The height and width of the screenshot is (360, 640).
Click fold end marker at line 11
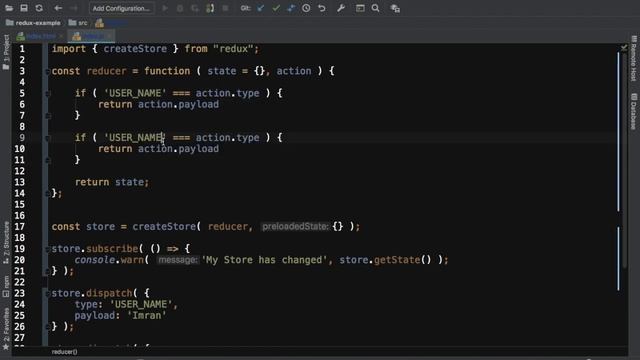[47, 160]
